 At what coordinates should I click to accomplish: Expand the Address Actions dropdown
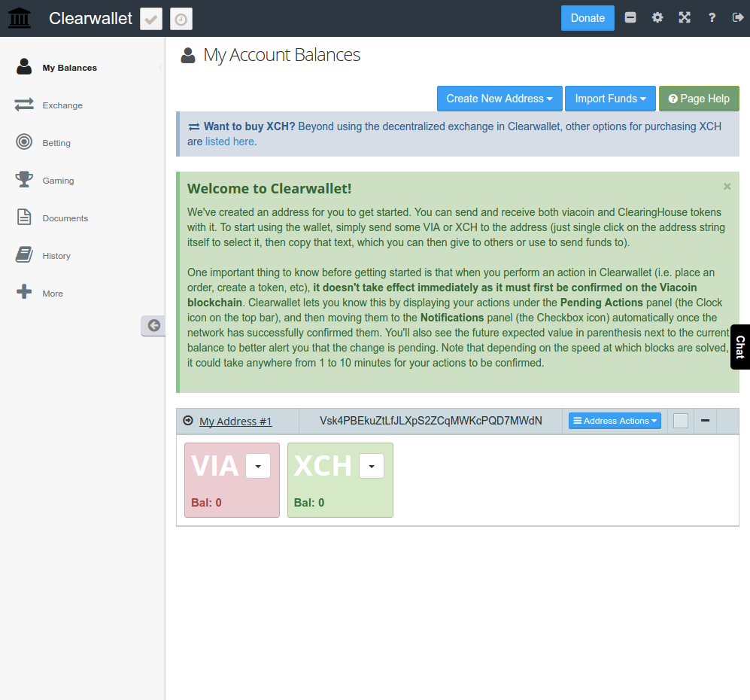point(615,421)
